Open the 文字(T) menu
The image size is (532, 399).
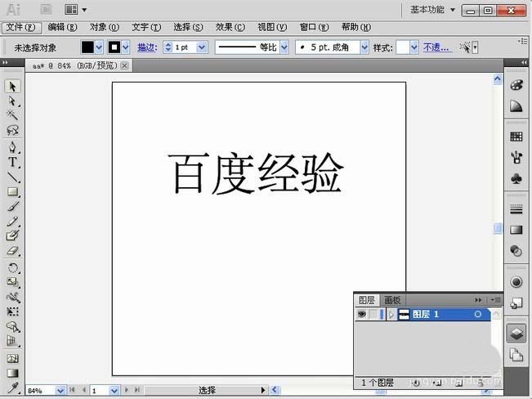[146, 27]
